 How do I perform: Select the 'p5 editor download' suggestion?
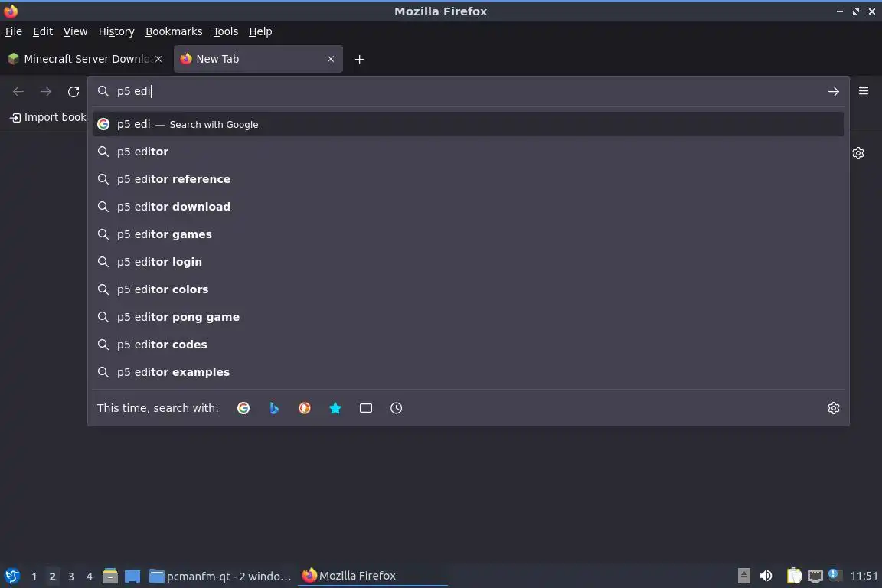tap(468, 207)
